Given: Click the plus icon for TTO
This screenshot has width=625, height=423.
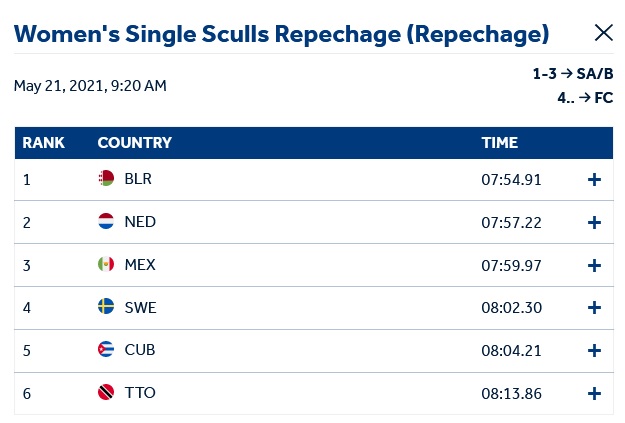Looking at the screenshot, I should pyautogui.click(x=594, y=393).
